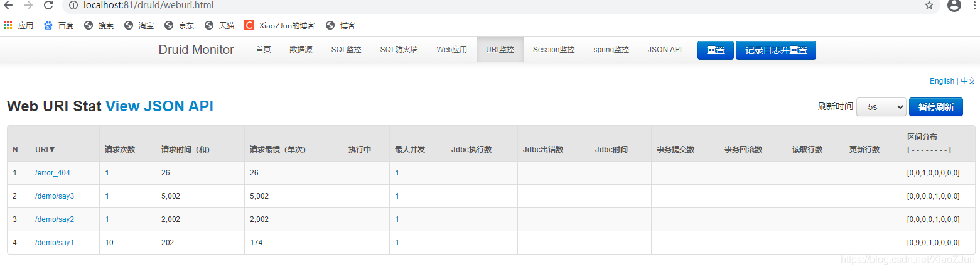Open the Web应用 tab

pyautogui.click(x=452, y=50)
